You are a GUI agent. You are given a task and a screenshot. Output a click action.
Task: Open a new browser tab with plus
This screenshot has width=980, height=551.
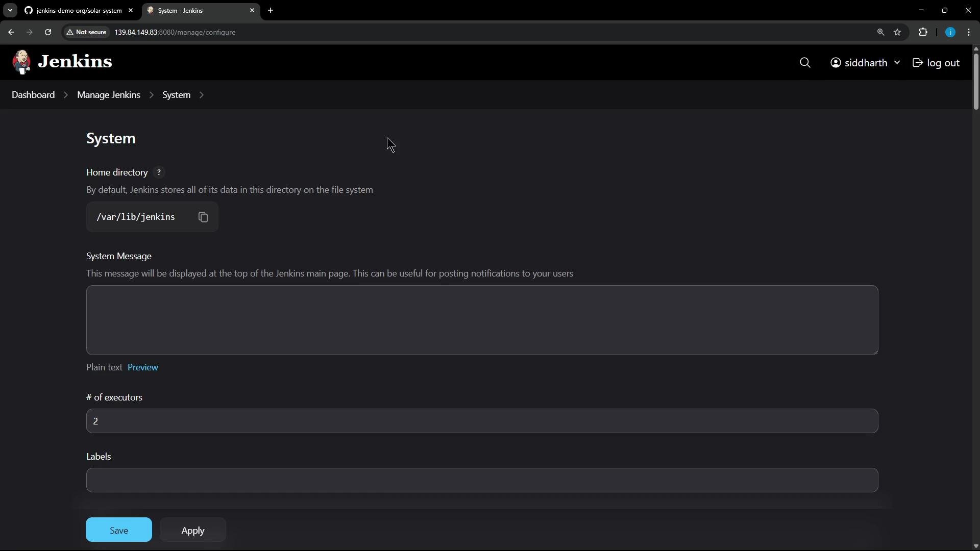271,10
